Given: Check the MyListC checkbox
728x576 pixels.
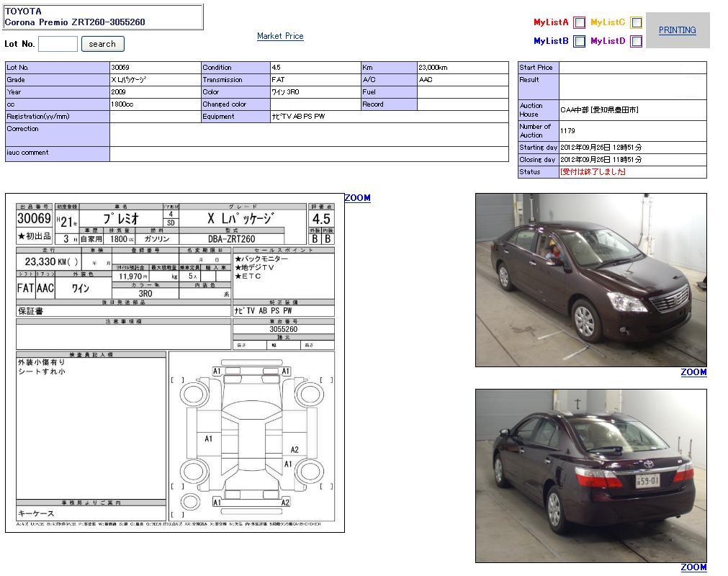Looking at the screenshot, I should click(636, 22).
